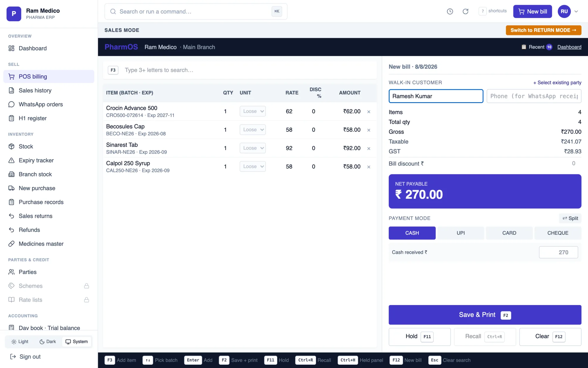Viewport: 588px width, 368px height.
Task: Click Save & Print
Action: pos(485,315)
